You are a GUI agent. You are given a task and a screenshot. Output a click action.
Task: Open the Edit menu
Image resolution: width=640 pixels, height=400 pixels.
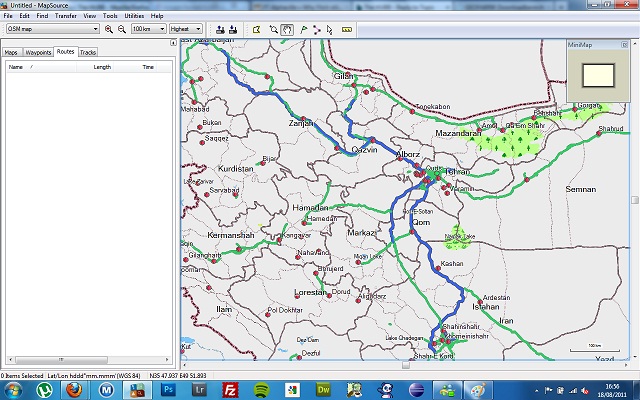[x=24, y=16]
